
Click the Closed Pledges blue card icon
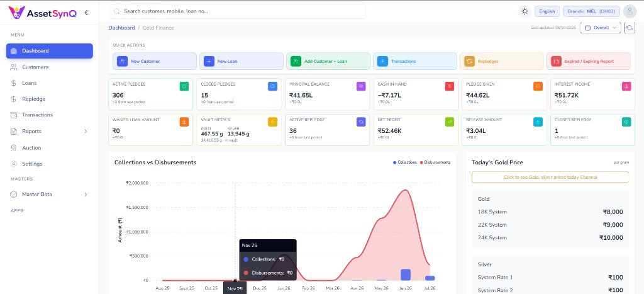[273, 86]
